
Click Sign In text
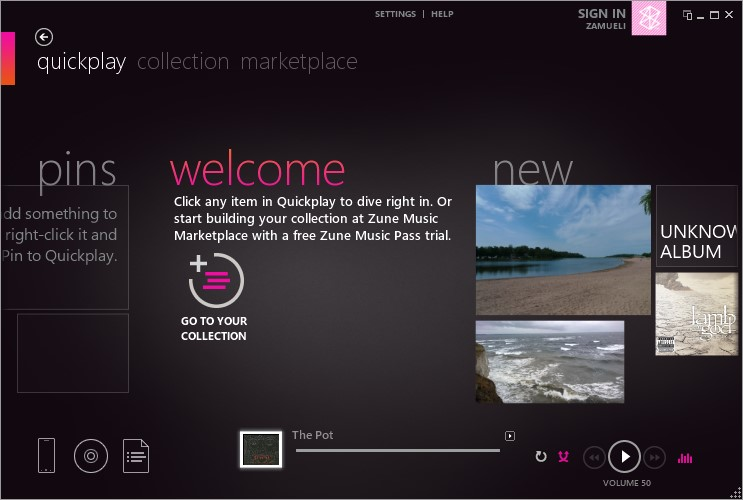pyautogui.click(x=602, y=14)
